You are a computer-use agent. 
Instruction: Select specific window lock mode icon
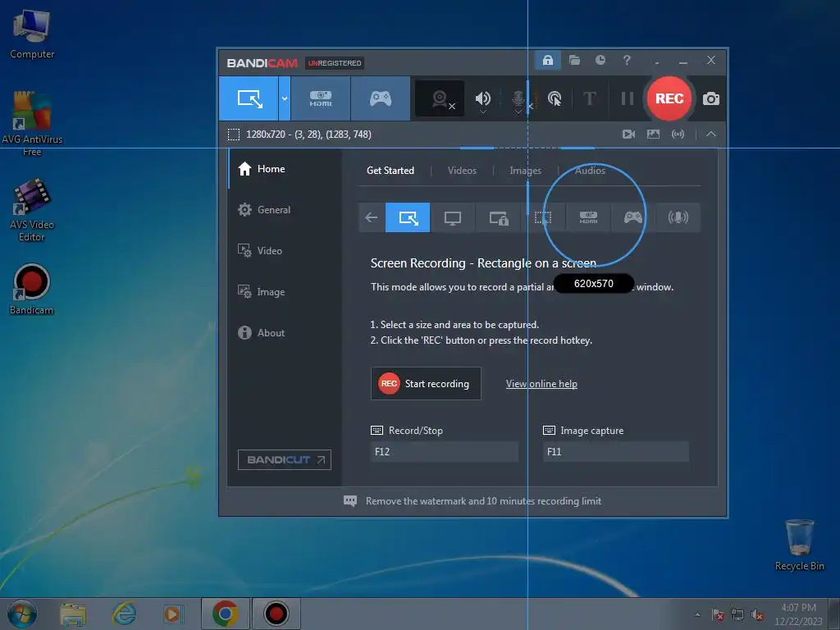click(498, 217)
